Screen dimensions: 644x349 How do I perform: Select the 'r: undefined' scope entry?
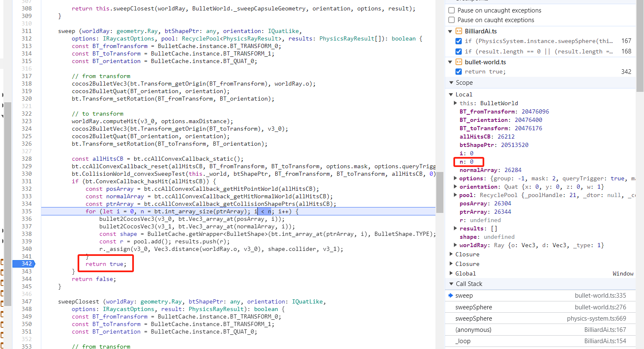pos(480,220)
